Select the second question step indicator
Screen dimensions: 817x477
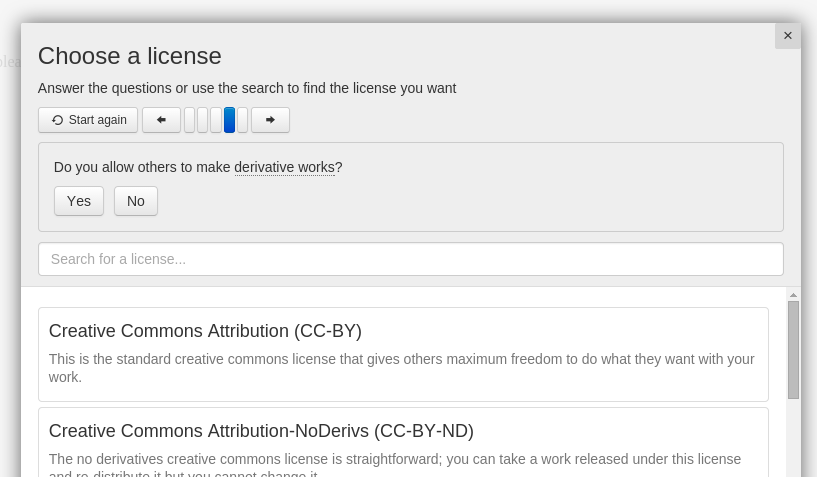tap(203, 120)
